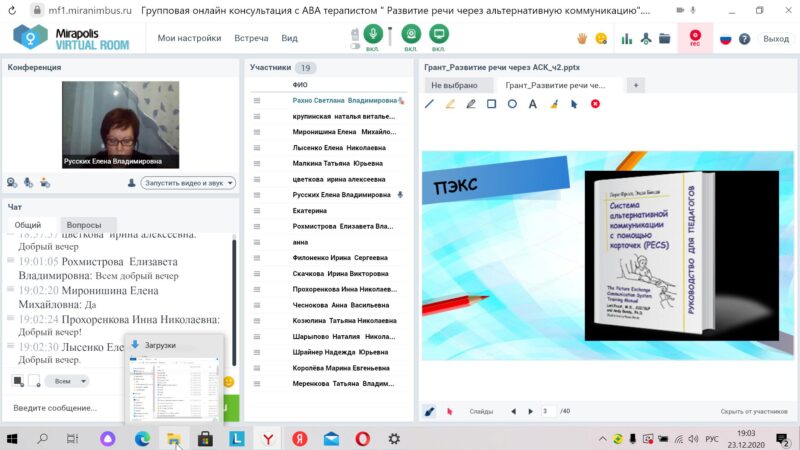Open row menu for Чеснокова Анна Васильевна
This screenshot has width=800, height=450.
point(257,305)
